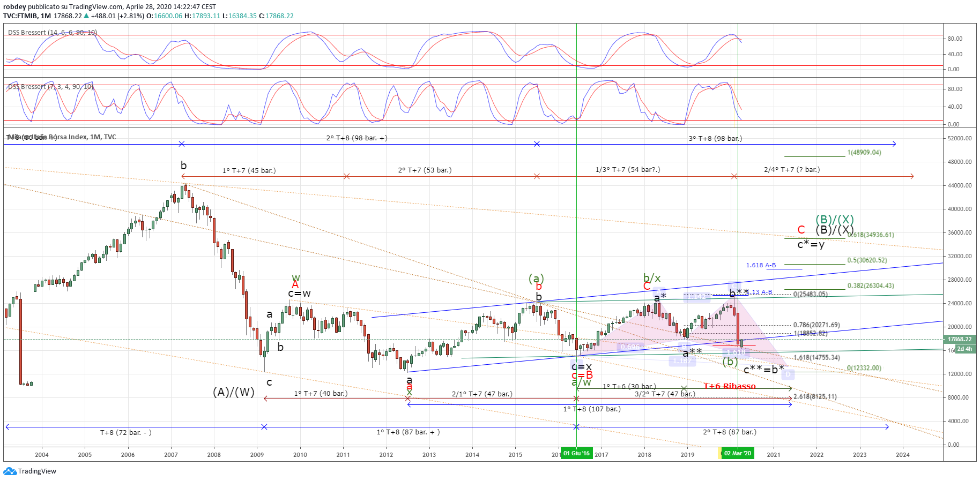Screen dimensions: 980x481
Task: Click the 'robdey pubblicato su TradingView.com' header text
Action: coord(63,7)
